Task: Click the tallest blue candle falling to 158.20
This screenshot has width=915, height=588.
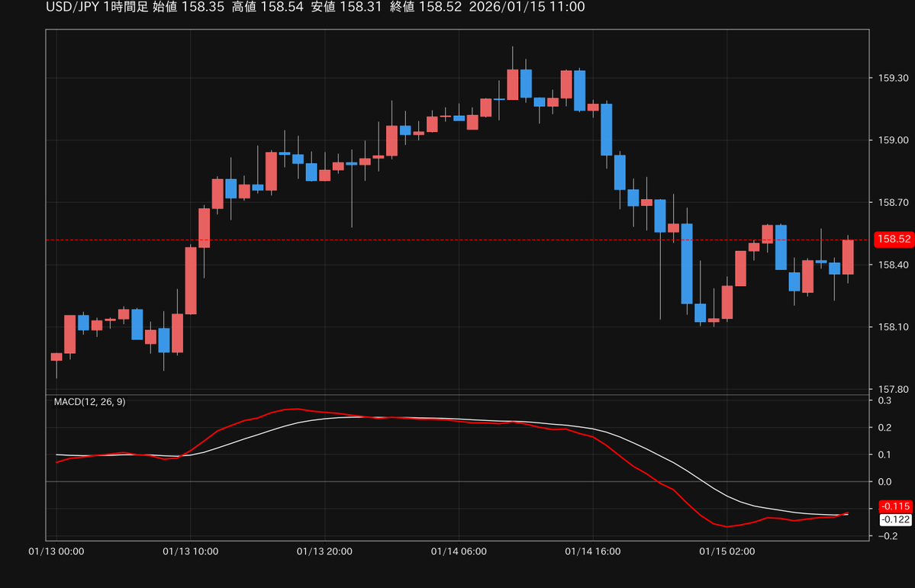Action: point(687,264)
